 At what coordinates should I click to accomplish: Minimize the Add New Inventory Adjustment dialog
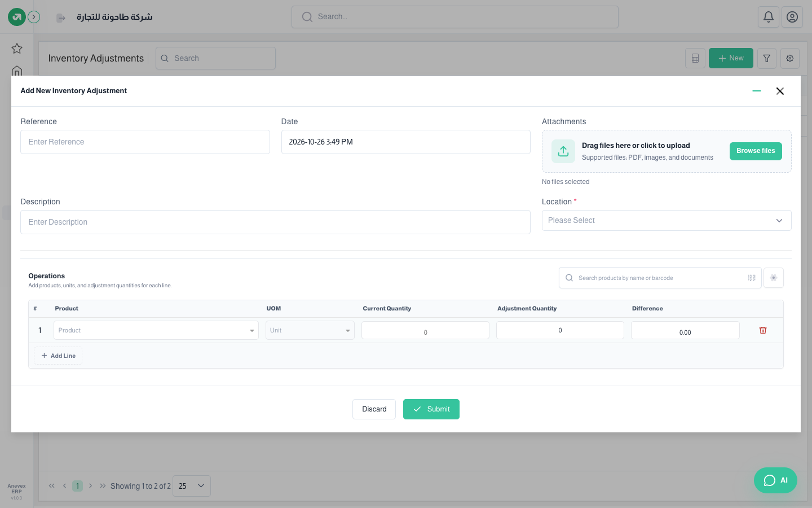757,91
